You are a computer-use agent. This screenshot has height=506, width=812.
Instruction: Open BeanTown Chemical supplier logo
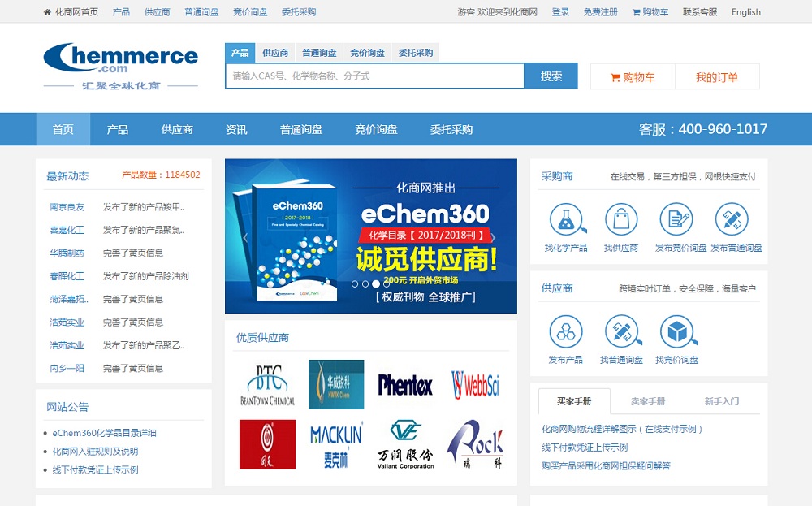point(267,385)
